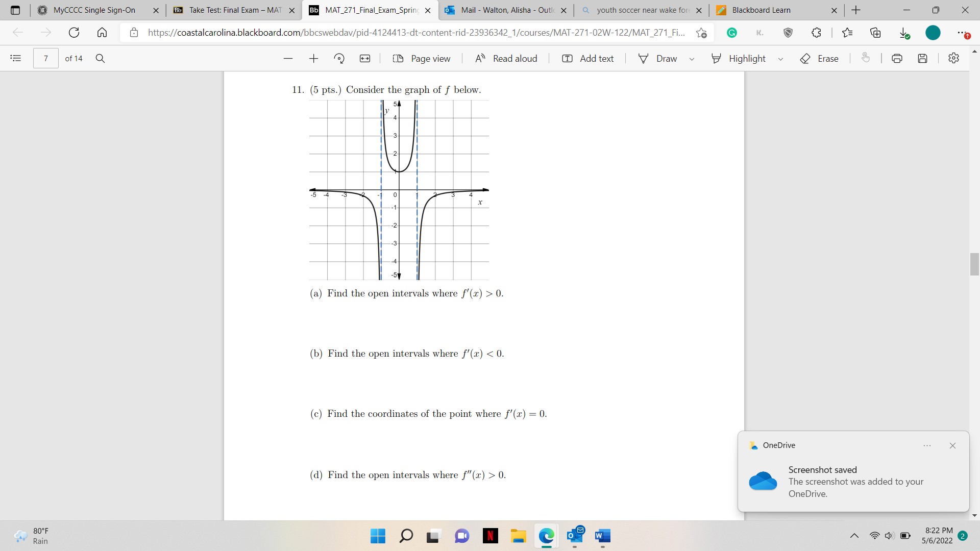Expand the Draw pen options dropdown
The image size is (980, 551).
tap(692, 59)
